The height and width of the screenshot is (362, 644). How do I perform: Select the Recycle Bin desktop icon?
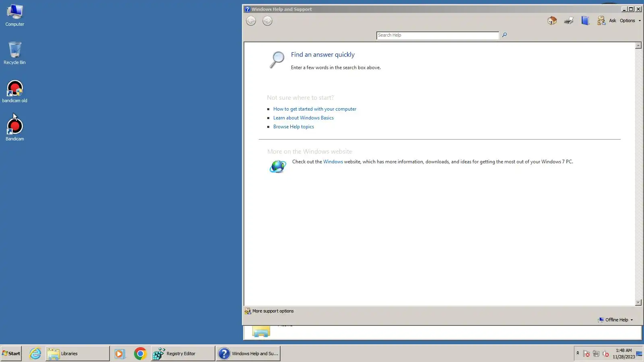[14, 53]
